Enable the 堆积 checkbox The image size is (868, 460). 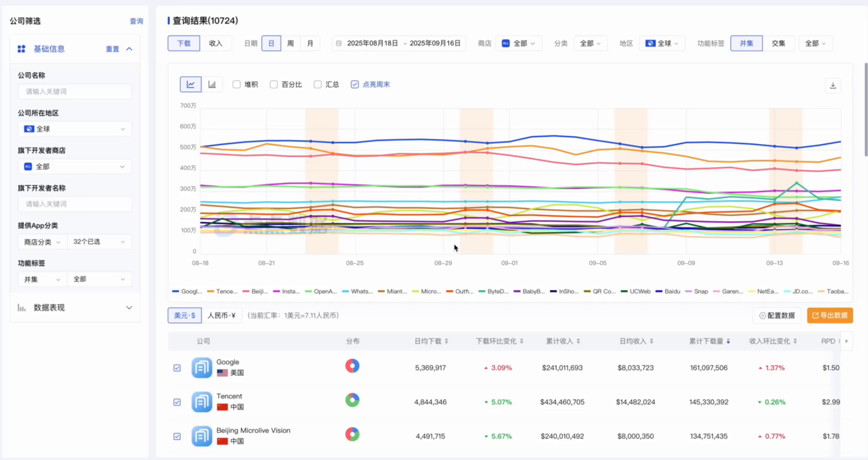point(237,84)
